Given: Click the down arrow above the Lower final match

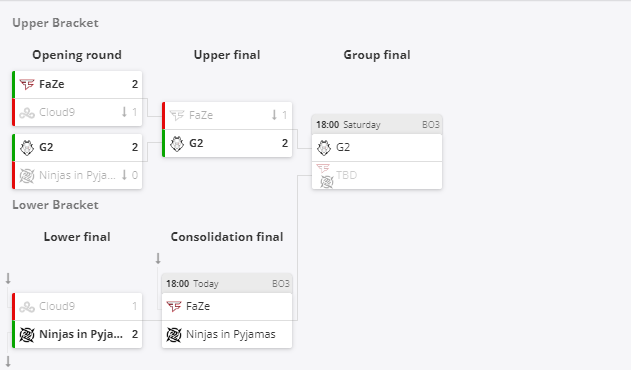Looking at the screenshot, I should [x=8, y=279].
